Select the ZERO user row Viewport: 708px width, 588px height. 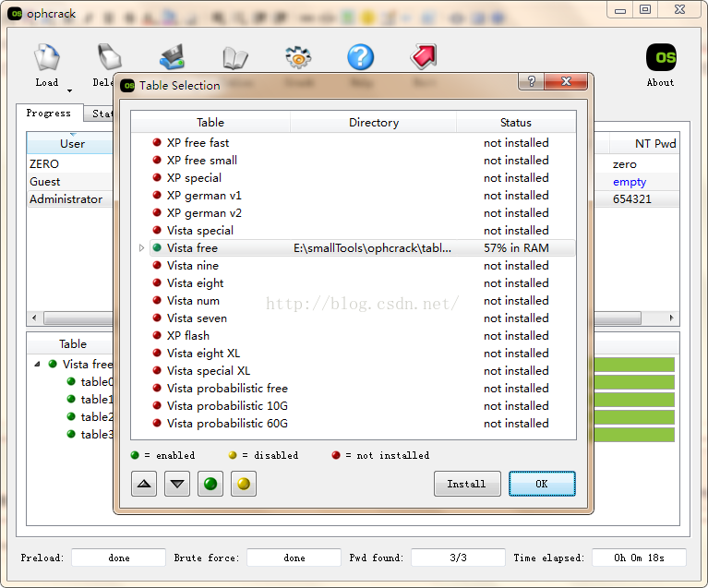click(x=44, y=164)
